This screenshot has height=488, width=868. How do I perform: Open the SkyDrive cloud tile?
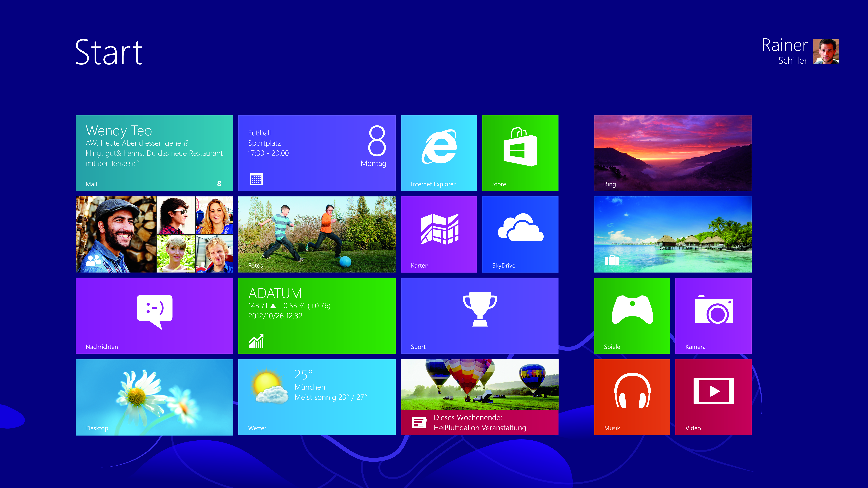(x=520, y=235)
